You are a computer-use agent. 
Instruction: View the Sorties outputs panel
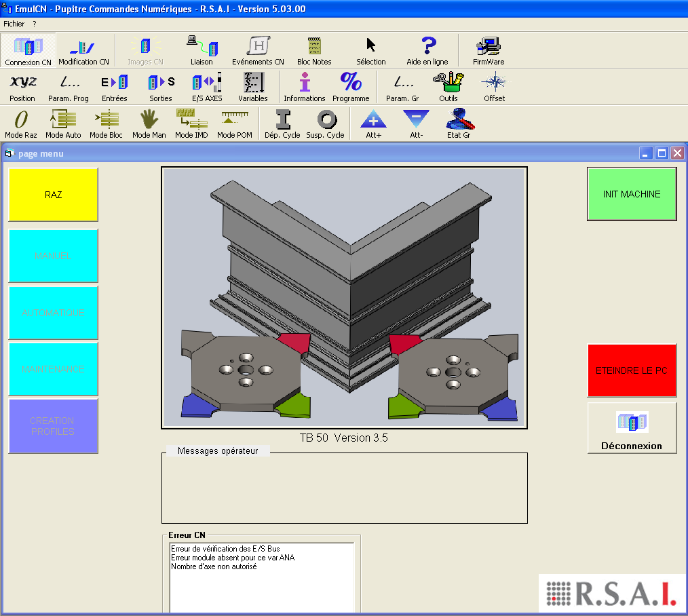(161, 88)
